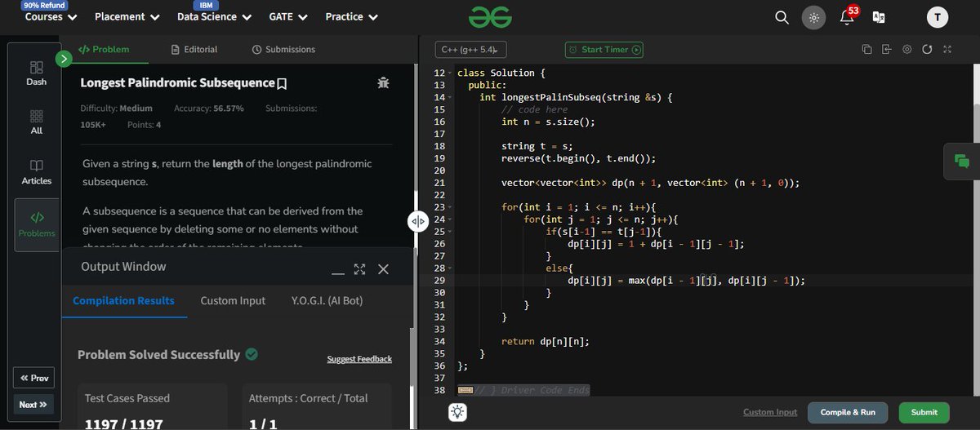Click the import code file icon
The image size is (980, 430).
[887, 50]
